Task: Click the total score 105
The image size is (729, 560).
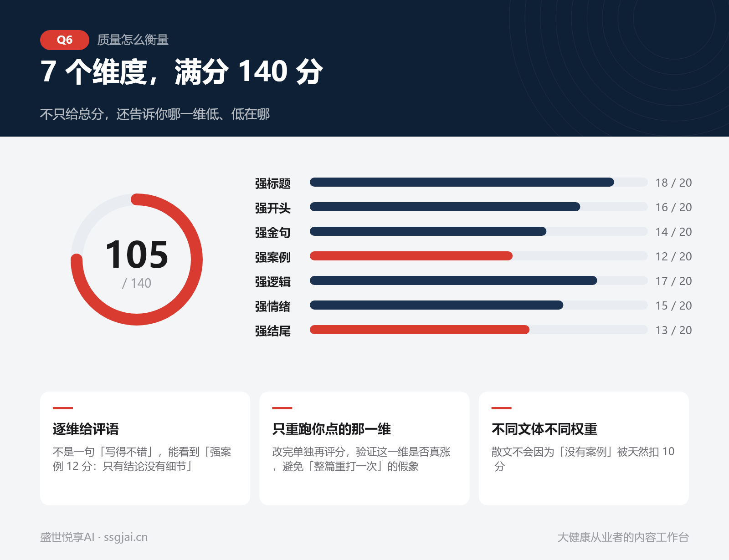Action: click(137, 254)
